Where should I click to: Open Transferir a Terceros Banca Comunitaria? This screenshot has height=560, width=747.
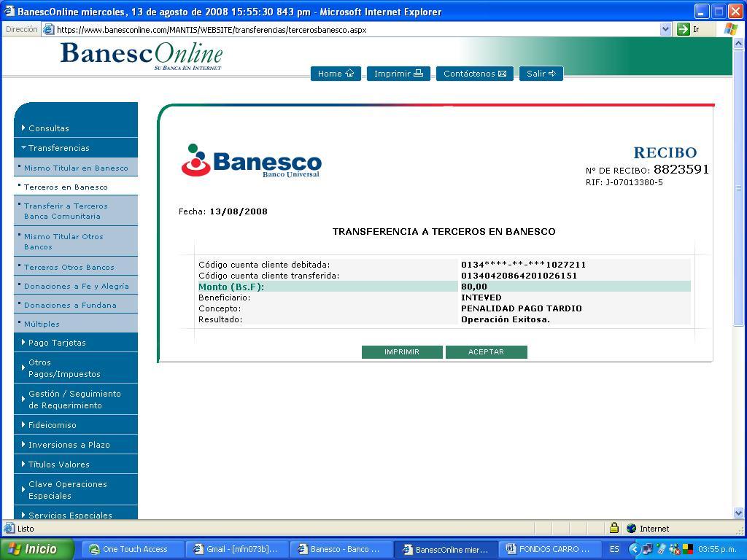(76, 211)
